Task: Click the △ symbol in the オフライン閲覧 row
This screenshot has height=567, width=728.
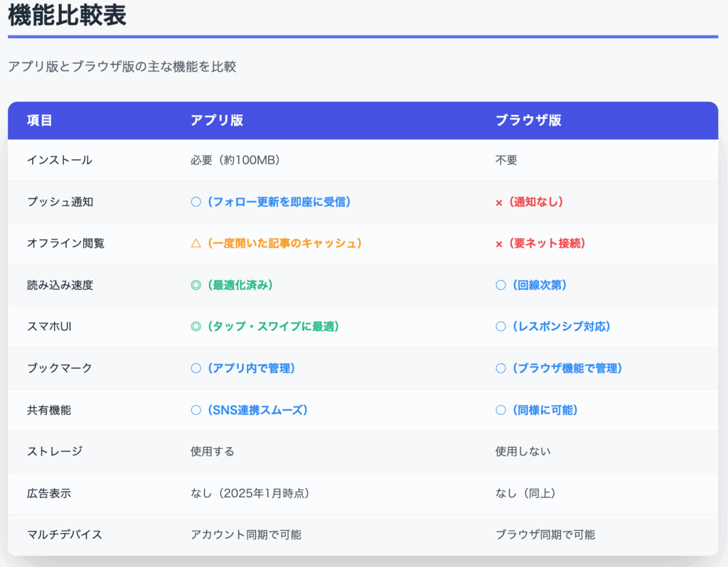Action: (196, 243)
